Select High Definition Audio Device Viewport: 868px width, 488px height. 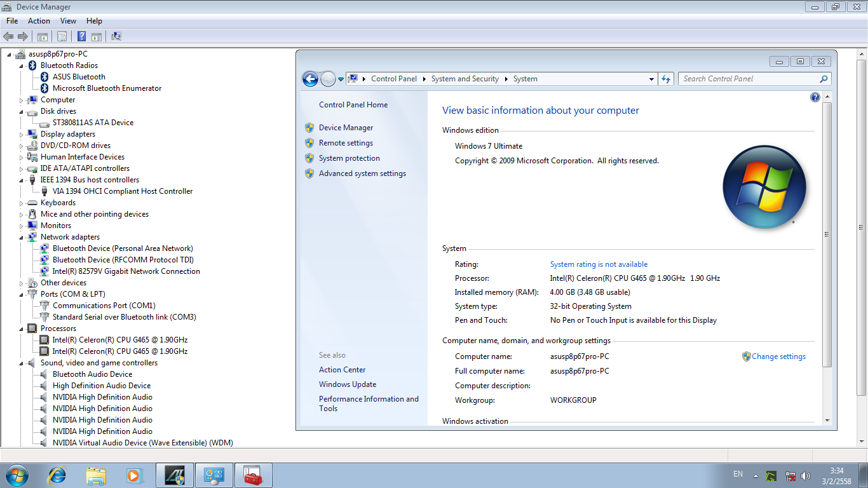click(102, 386)
